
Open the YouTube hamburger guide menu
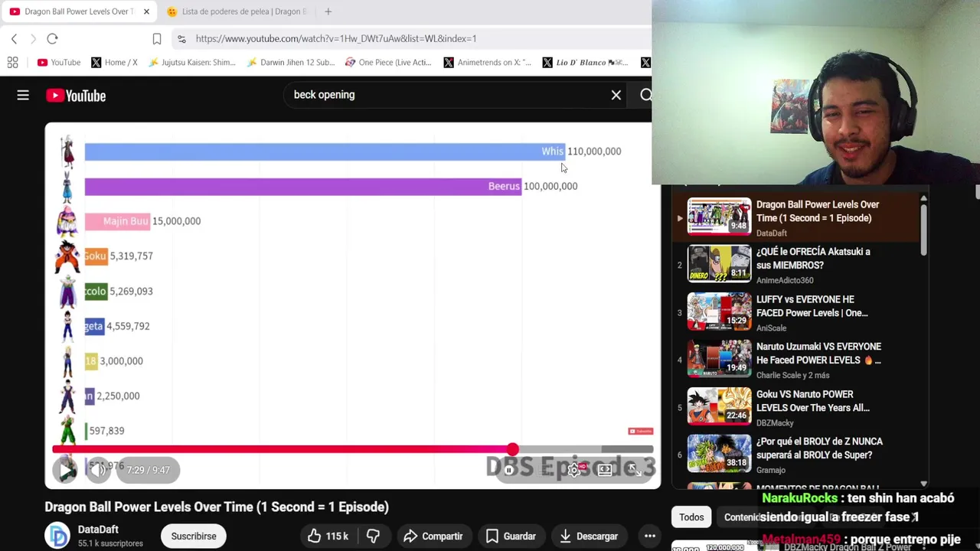coord(23,96)
